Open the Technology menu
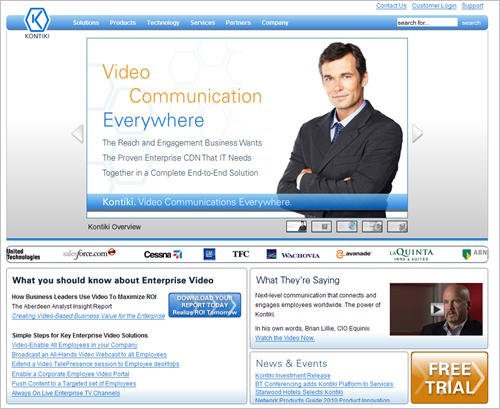Viewport: 500px width, 409px height. coord(163,23)
